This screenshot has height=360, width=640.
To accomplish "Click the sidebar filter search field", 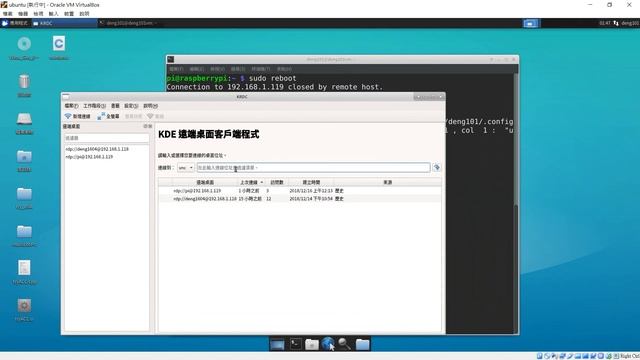I will (107, 138).
